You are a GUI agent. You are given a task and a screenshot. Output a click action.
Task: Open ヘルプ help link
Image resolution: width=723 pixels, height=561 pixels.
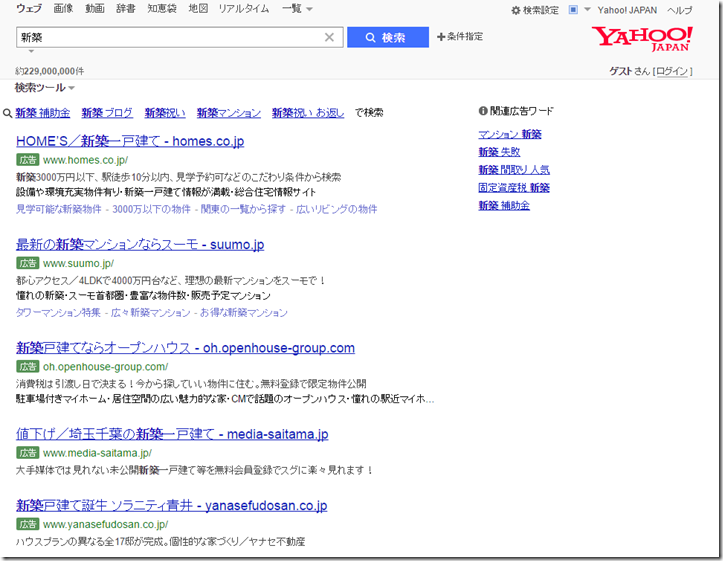click(679, 10)
